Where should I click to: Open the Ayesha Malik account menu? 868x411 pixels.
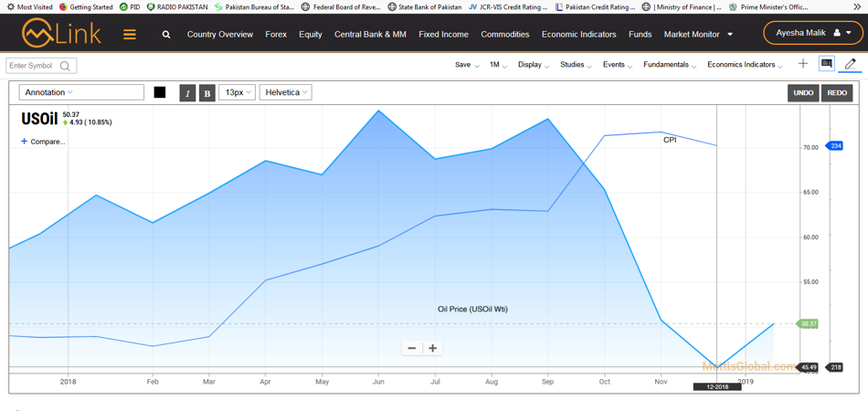pyautogui.click(x=812, y=33)
